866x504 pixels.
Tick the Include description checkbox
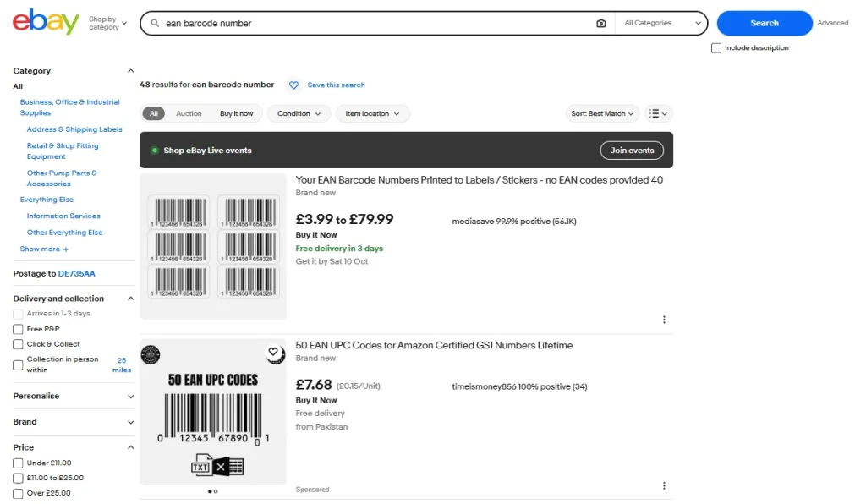[716, 48]
